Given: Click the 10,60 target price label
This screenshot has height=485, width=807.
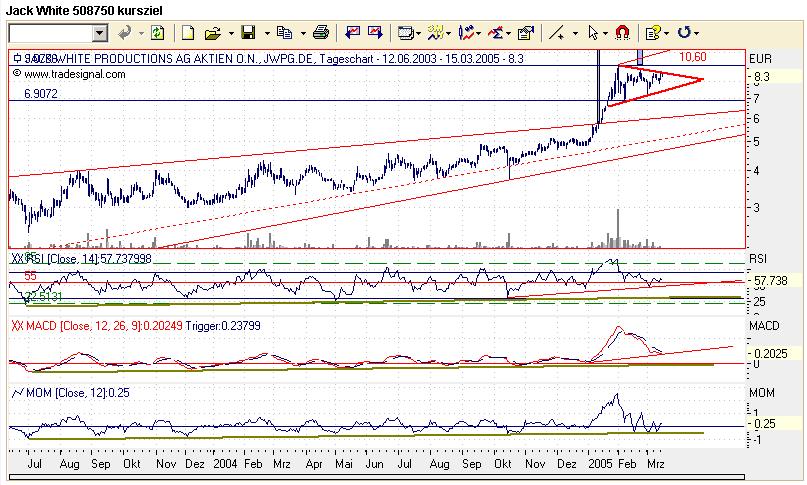Looking at the screenshot, I should coord(693,57).
